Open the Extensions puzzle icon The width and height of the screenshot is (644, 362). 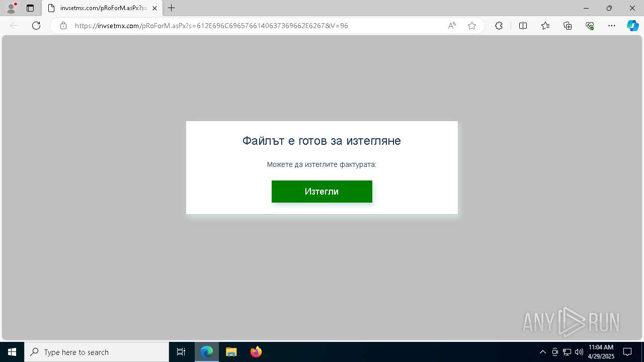click(x=499, y=26)
